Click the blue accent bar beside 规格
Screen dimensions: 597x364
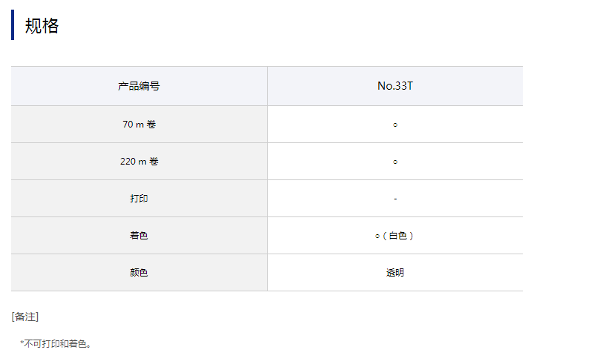tap(13, 25)
